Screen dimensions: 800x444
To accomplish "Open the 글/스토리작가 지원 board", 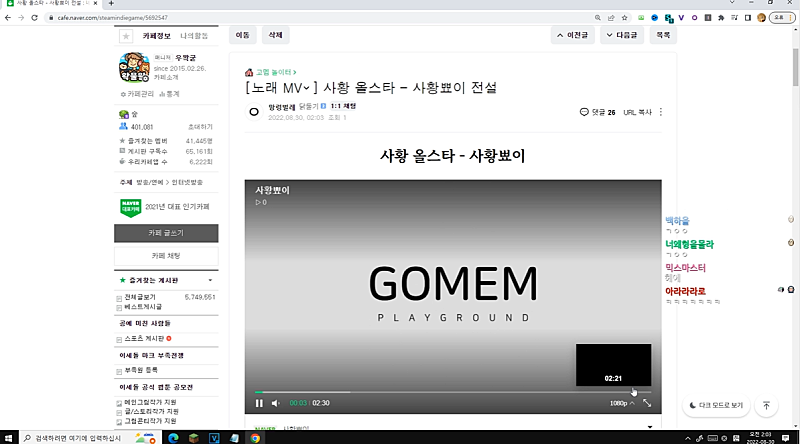I will pos(151,411).
